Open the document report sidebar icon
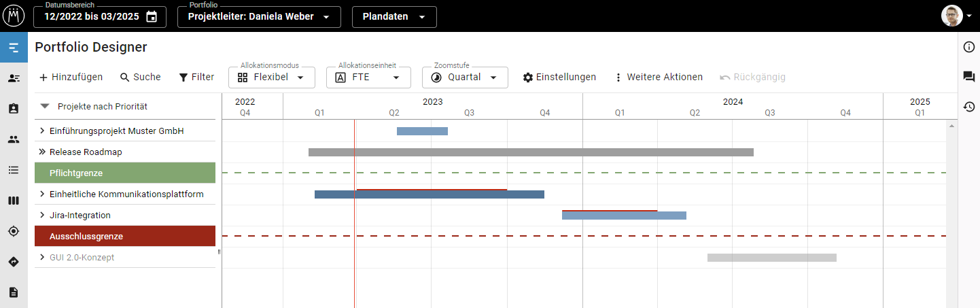Viewport: 980px width, 308px height. [14, 292]
